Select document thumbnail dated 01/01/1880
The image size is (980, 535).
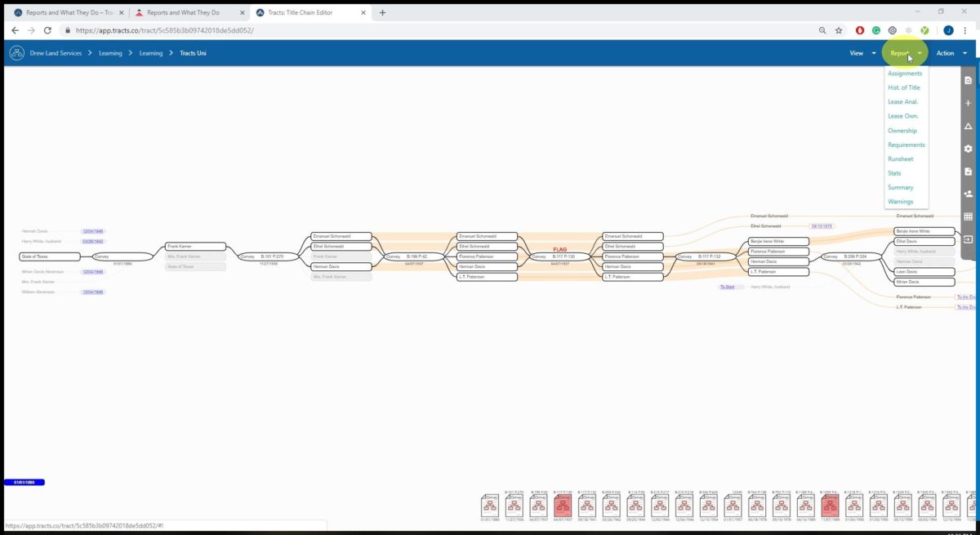coord(489,506)
